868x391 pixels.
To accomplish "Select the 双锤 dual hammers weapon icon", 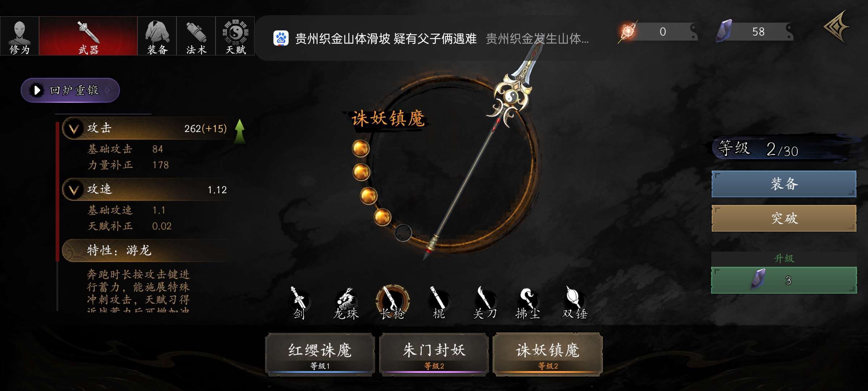I will [x=575, y=303].
